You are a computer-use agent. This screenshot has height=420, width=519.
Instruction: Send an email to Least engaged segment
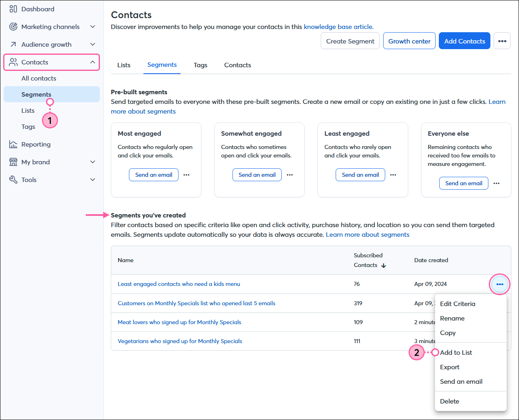(360, 175)
